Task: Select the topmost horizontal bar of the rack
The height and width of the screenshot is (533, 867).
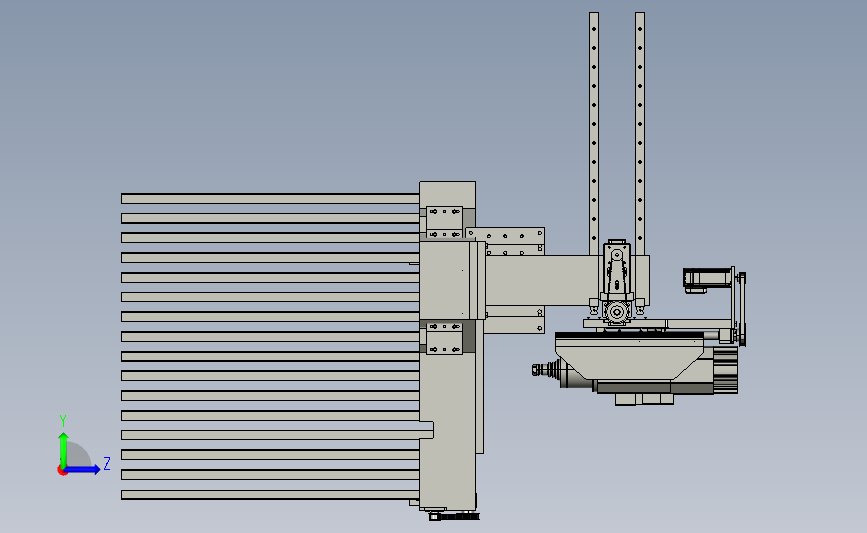Action: tap(270, 198)
